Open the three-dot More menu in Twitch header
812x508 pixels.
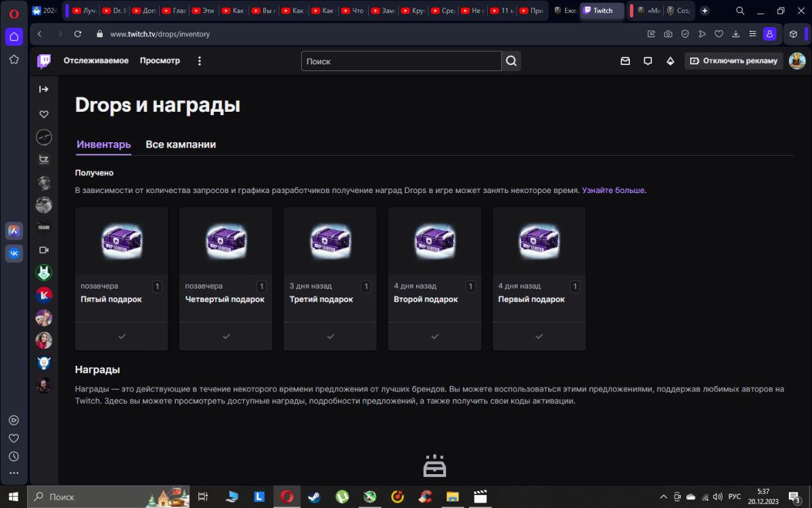point(199,61)
